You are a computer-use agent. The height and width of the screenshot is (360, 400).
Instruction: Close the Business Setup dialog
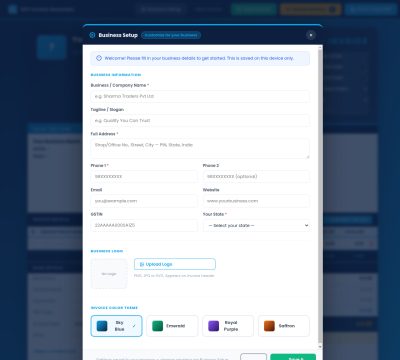[311, 35]
